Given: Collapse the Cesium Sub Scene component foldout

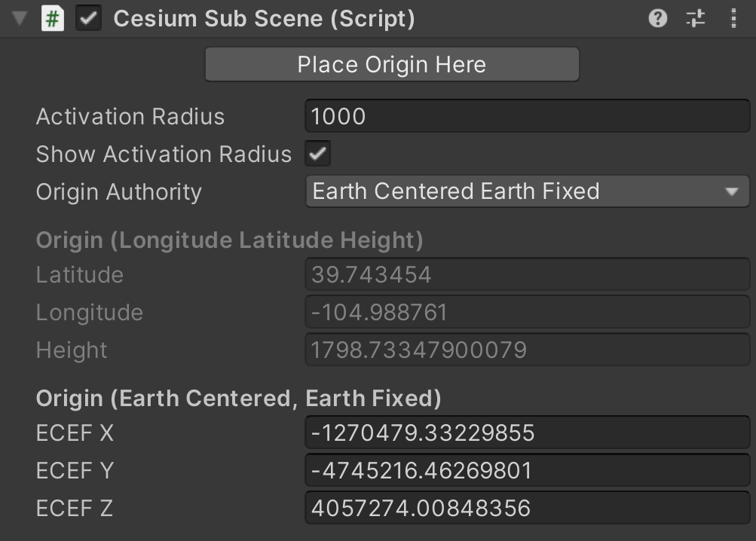Looking at the screenshot, I should (19, 19).
